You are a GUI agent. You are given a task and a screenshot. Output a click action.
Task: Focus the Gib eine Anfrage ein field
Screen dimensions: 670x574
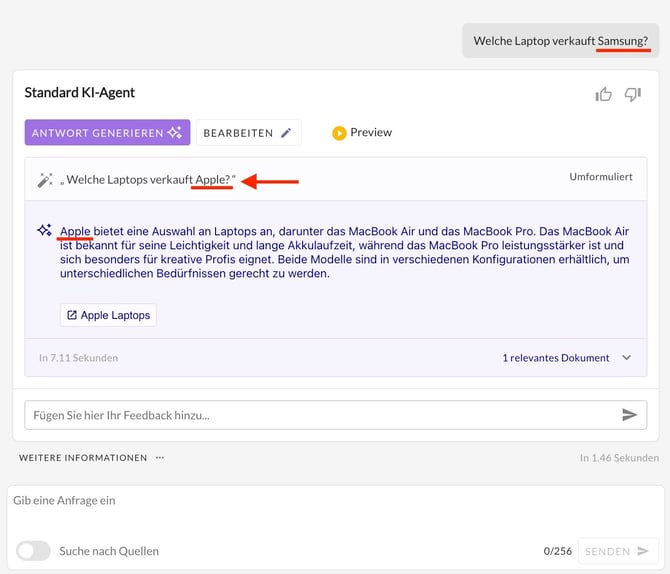330,500
